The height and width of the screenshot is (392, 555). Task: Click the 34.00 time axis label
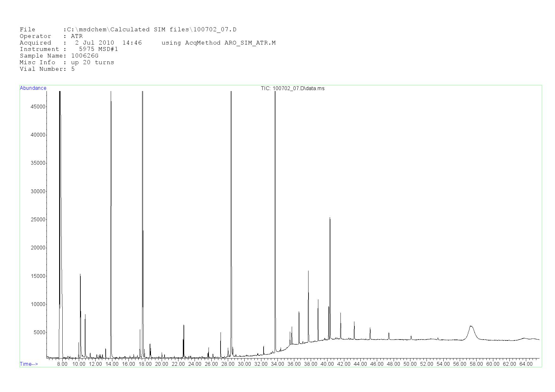click(x=277, y=364)
